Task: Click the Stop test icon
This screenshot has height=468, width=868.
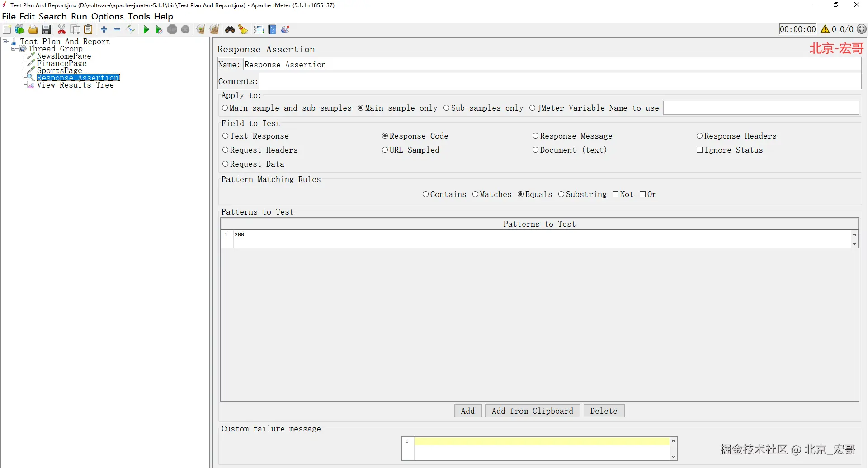Action: tap(172, 30)
